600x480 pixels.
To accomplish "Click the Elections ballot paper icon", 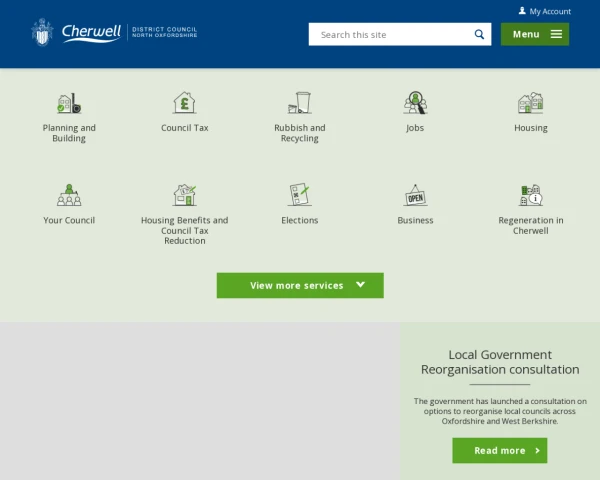I will point(300,194).
